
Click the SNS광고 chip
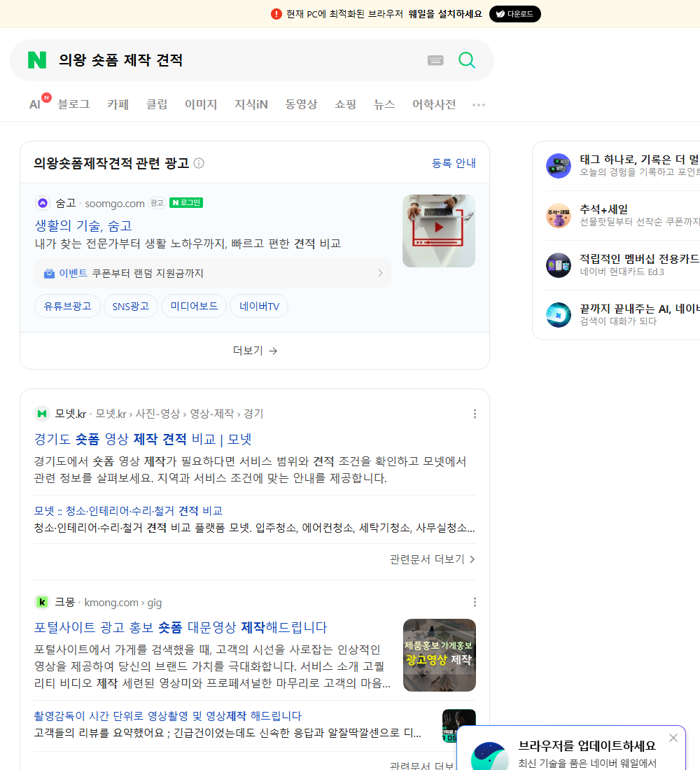[131, 306]
